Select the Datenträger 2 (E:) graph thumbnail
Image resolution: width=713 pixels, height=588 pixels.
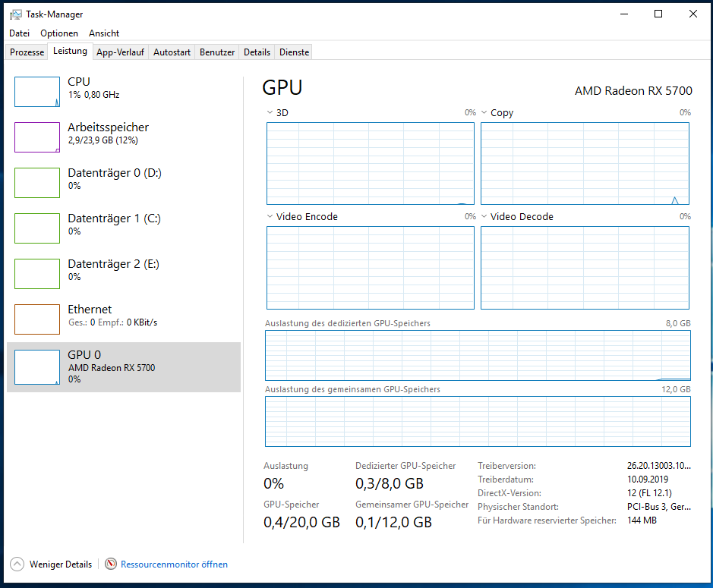coord(37,274)
